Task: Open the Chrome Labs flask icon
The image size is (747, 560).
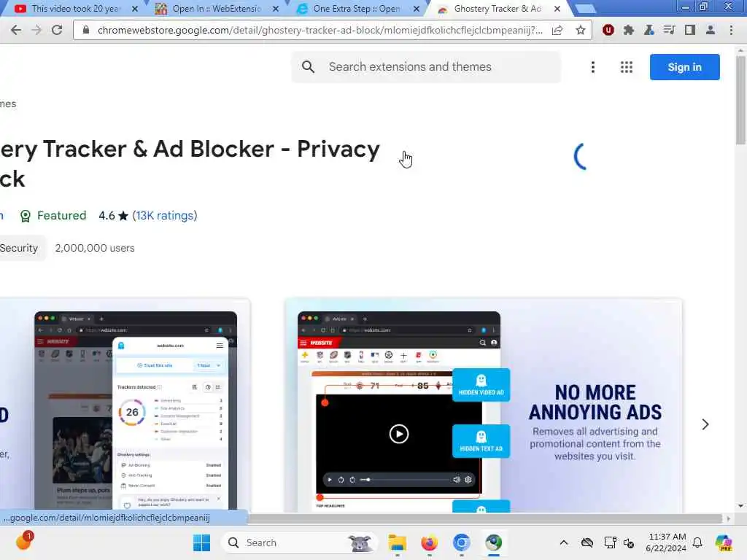Action: [x=649, y=30]
